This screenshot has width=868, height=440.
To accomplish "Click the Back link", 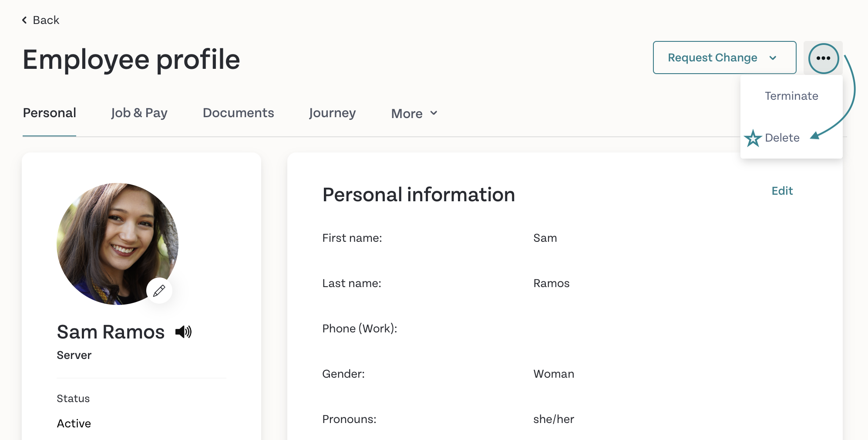I will (x=40, y=20).
